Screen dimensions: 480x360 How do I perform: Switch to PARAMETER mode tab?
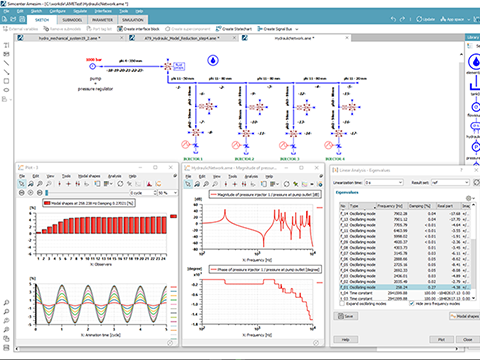tap(103, 20)
